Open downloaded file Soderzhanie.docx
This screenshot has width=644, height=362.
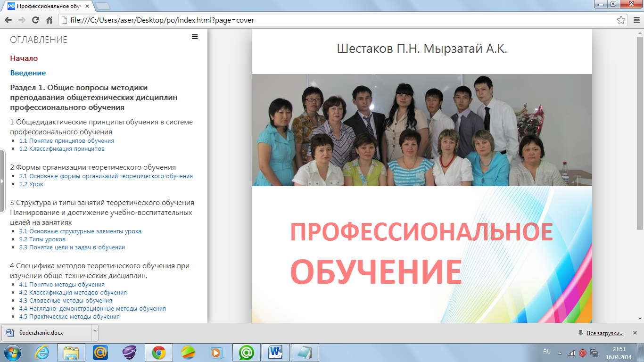point(46,333)
